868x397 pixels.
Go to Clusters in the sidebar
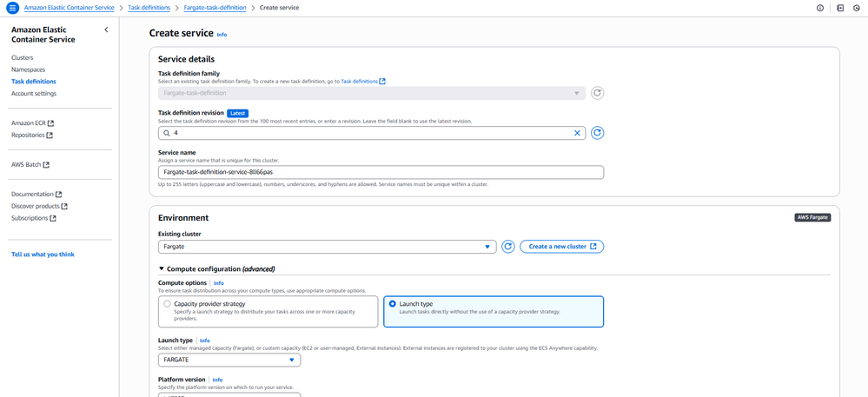click(x=23, y=57)
